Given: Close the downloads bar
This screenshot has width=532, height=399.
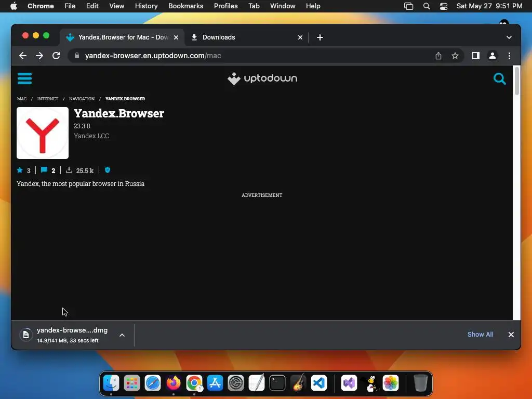Looking at the screenshot, I should tap(511, 335).
